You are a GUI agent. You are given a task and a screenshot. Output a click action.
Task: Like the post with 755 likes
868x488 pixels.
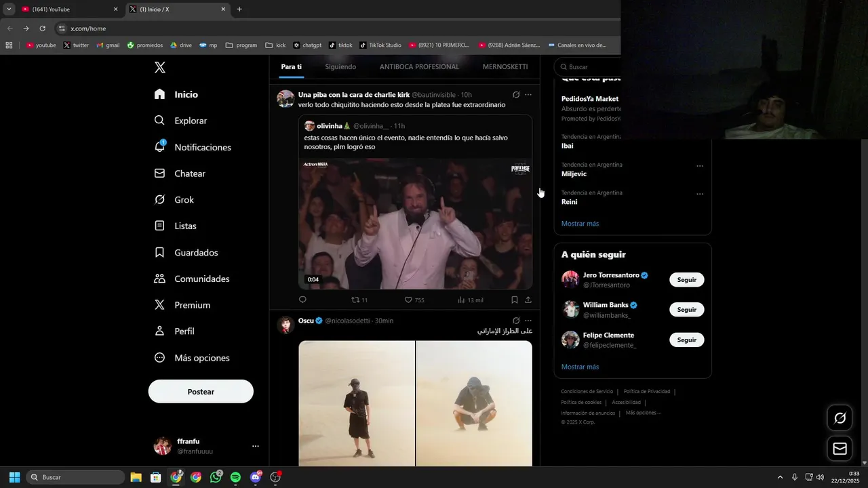click(414, 300)
